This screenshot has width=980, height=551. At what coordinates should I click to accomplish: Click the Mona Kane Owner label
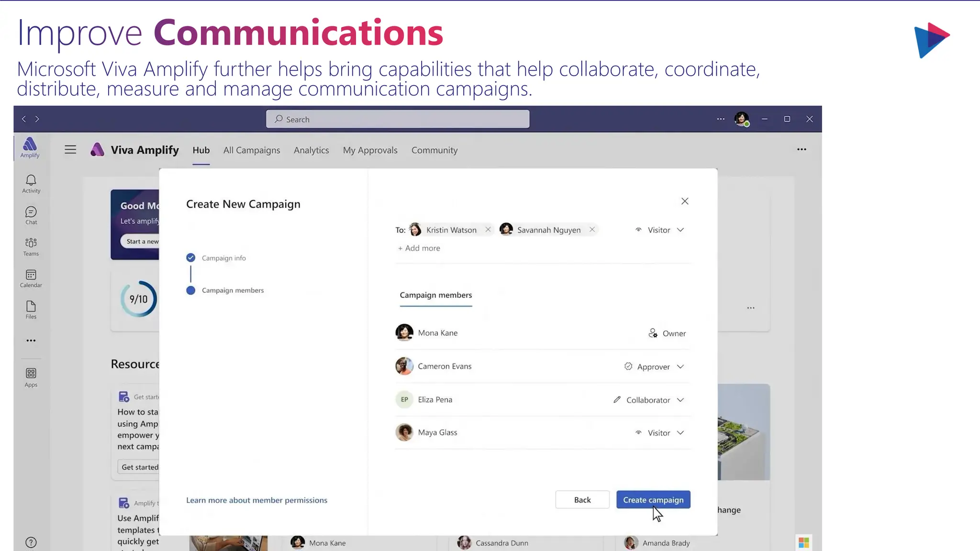tap(667, 333)
